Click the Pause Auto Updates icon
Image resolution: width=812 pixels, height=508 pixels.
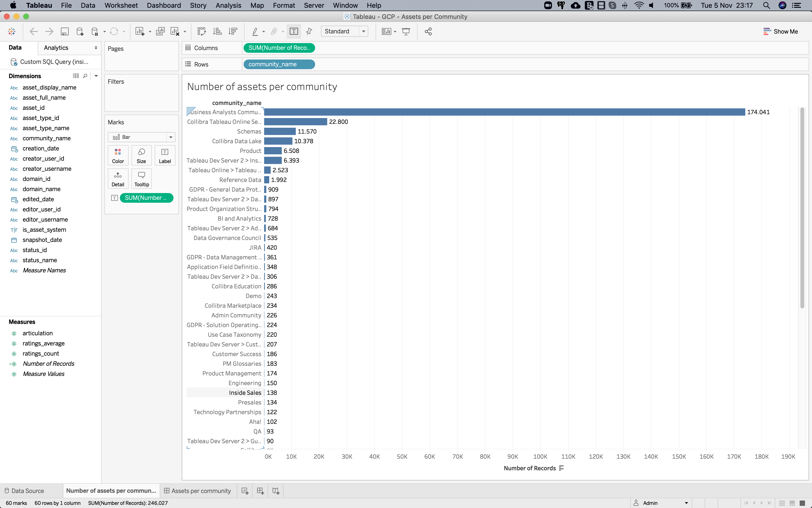95,31
